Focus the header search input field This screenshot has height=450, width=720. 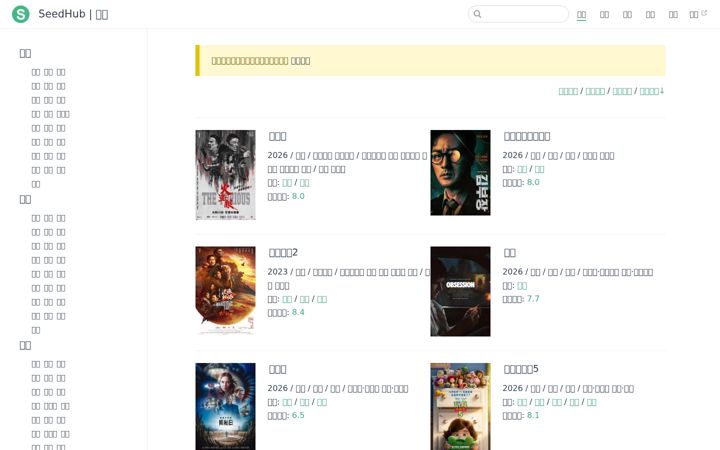pos(518,14)
